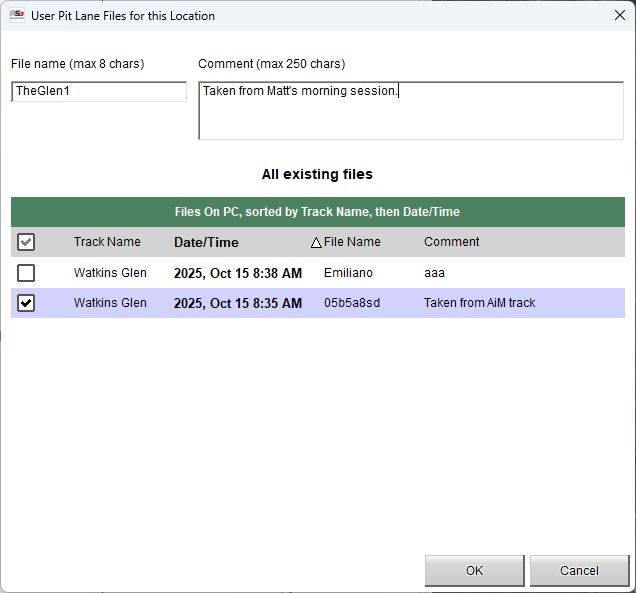Click the 8:38 AM date entry
Viewport: 636px width, 593px height.
tap(237, 273)
